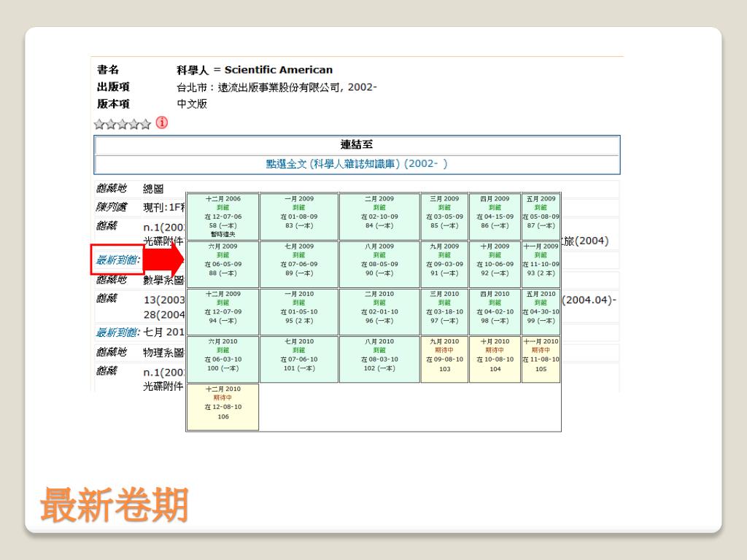This screenshot has height=560, width=747.
Task: Select the 十二月 2009 issue cell
Action: tap(222, 311)
